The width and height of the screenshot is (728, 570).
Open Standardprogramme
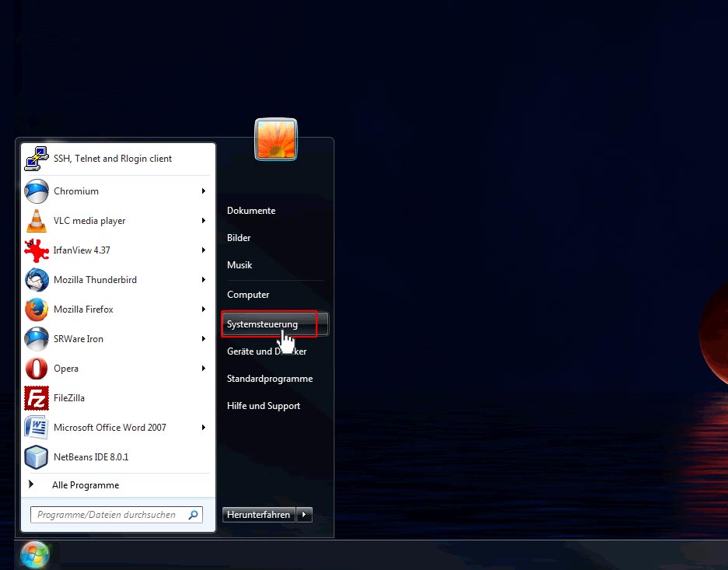pyautogui.click(x=270, y=379)
